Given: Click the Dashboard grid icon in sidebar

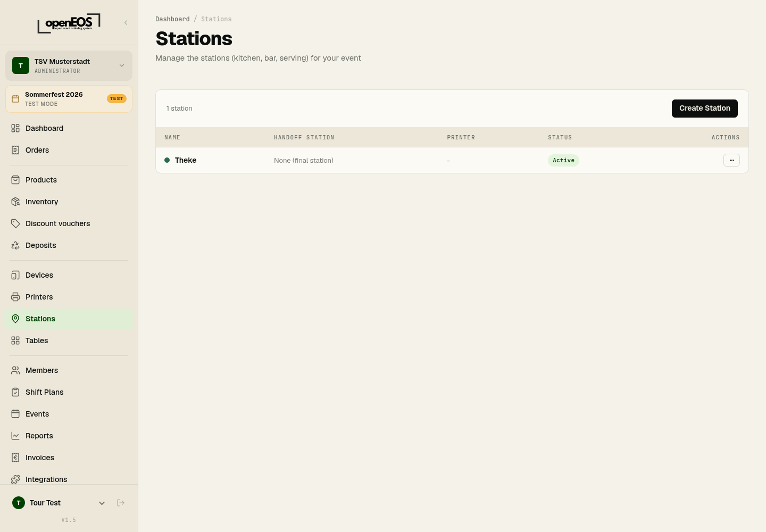Looking at the screenshot, I should click(x=15, y=128).
